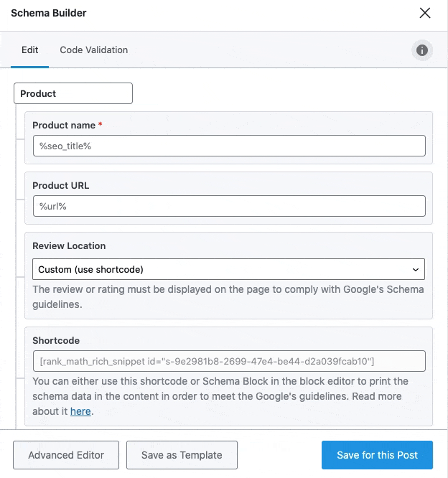The width and height of the screenshot is (448, 478).
Task: Close the Schema Builder dialog
Action: tap(425, 13)
